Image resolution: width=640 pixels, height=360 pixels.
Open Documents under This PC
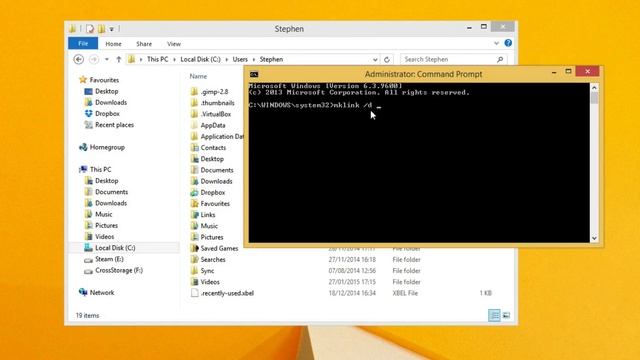(x=111, y=192)
